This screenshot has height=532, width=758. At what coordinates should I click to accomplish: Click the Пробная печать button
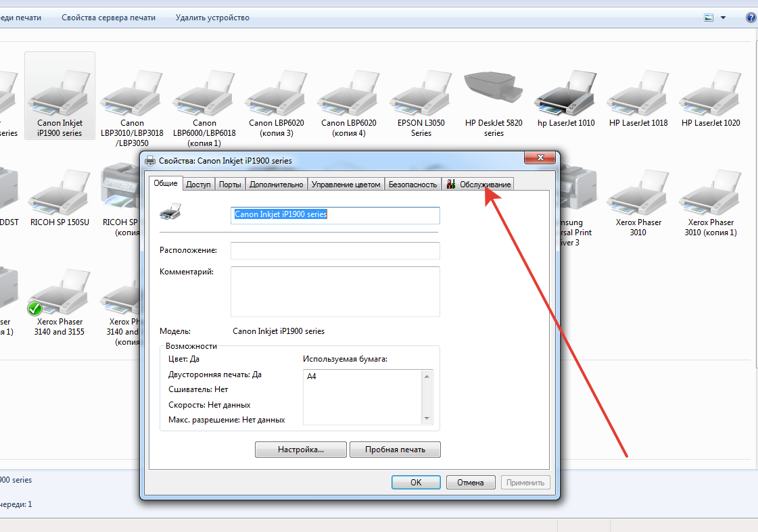[x=395, y=450]
